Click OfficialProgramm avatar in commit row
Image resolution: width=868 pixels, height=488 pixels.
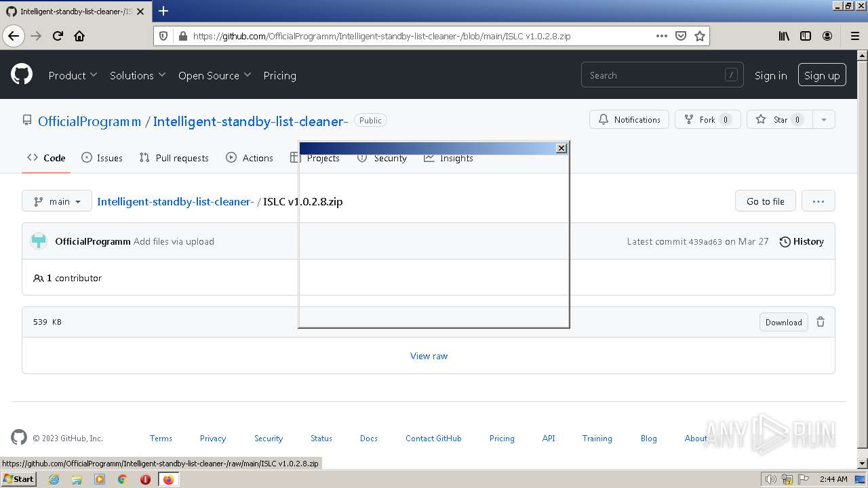pos(39,241)
